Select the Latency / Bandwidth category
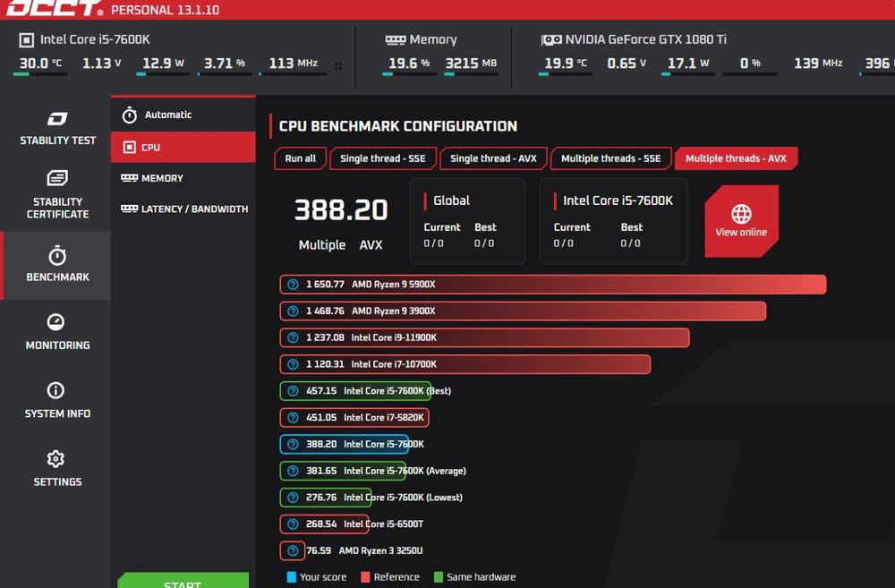Screen dimensions: 895x588 point(183,209)
